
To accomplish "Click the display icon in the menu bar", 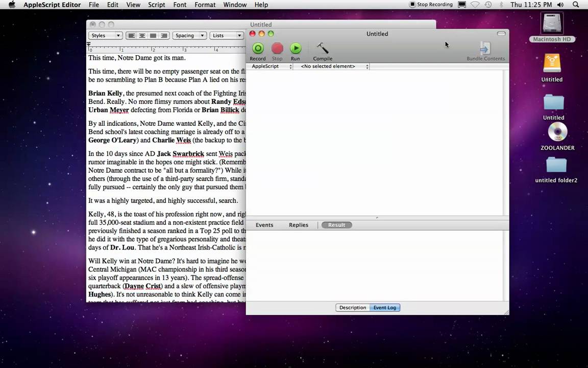I will click(462, 5).
